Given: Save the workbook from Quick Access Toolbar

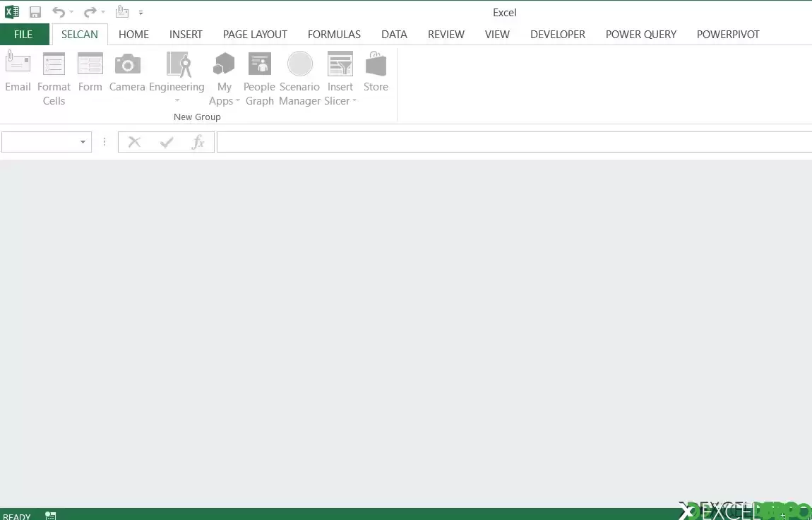Looking at the screenshot, I should (35, 12).
